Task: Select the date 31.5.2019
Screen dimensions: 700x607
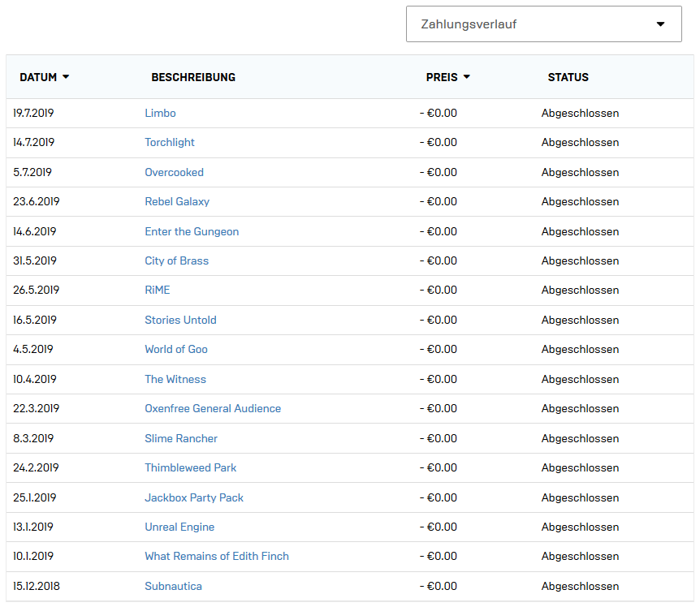Action: pyautogui.click(x=35, y=261)
